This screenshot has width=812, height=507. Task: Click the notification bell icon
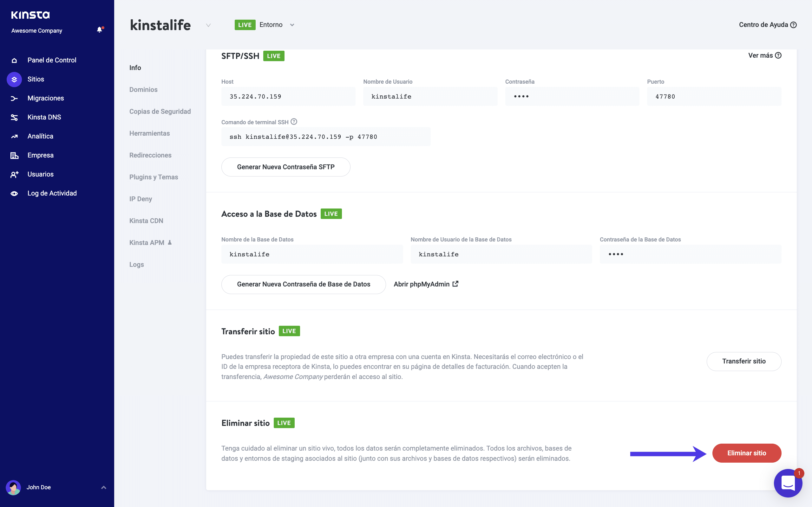100,30
